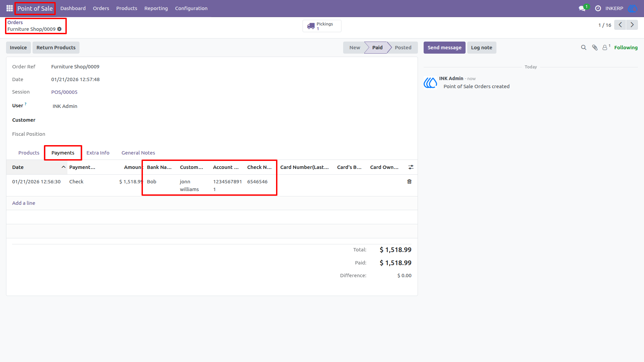
Task: Open Dashboard menu
Action: pos(73,8)
